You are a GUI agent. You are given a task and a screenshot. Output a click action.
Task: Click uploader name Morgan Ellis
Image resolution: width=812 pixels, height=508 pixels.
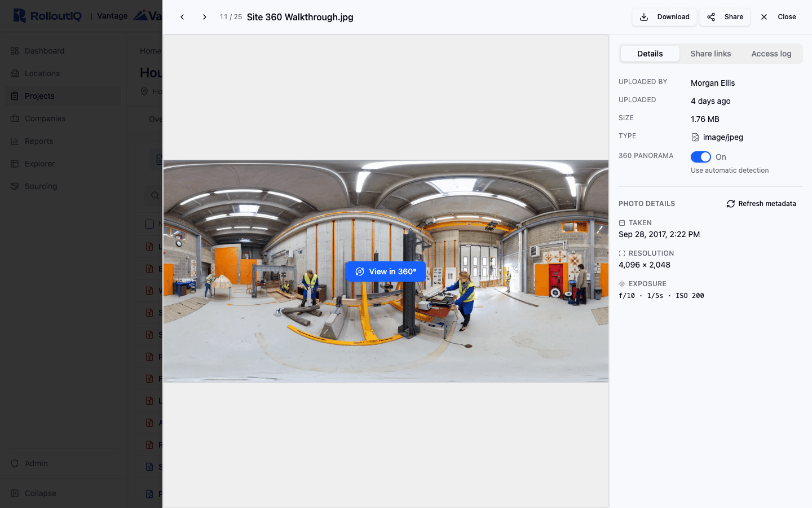point(713,83)
